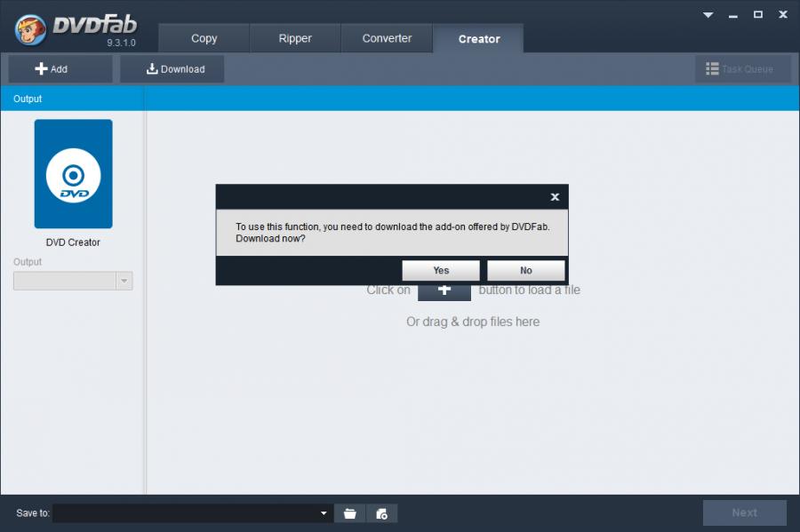Expand the Save to dropdown arrow
This screenshot has width=800, height=532.
tap(324, 513)
